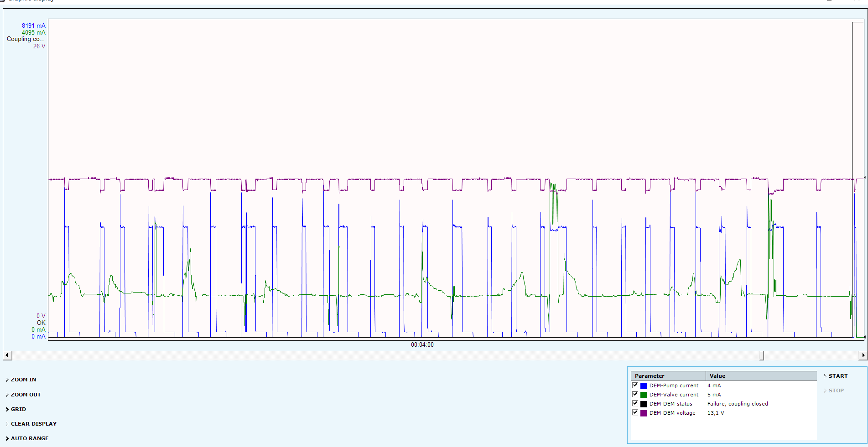Screen dimensions: 868x447
Task: Uncheck the DEM-DEM voltage checkbox
Action: coord(635,412)
